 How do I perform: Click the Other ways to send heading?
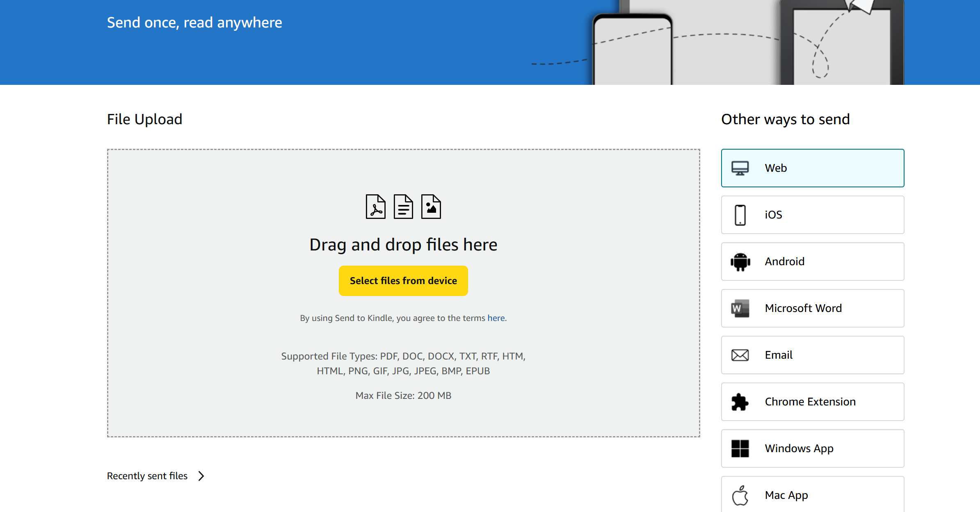tap(786, 119)
